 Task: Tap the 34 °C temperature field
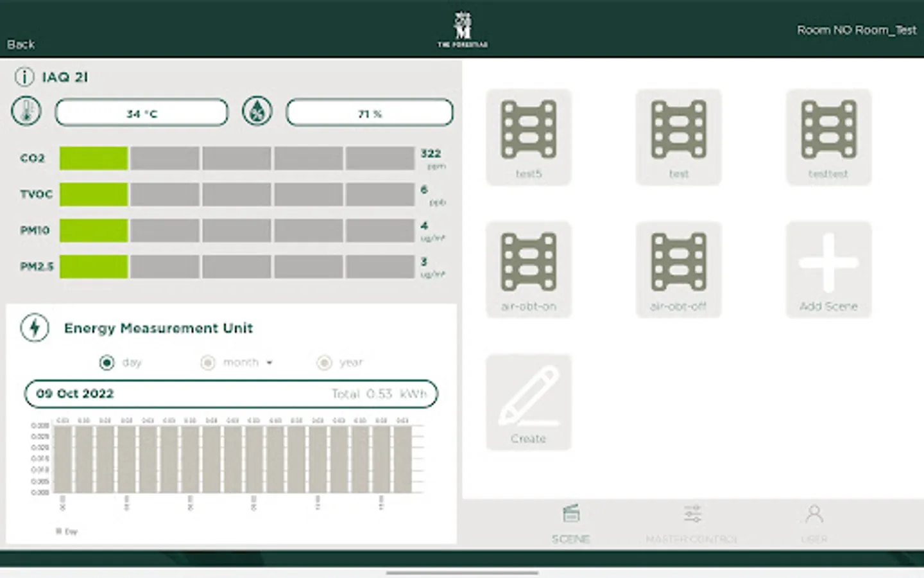point(142,113)
